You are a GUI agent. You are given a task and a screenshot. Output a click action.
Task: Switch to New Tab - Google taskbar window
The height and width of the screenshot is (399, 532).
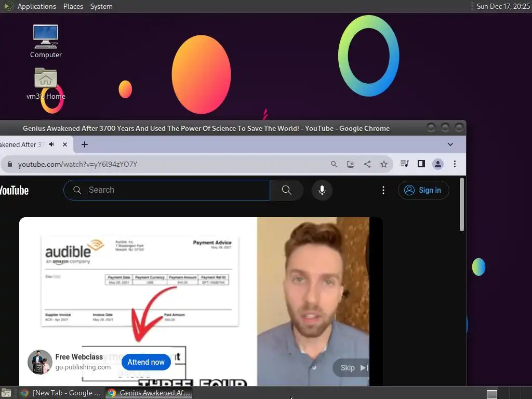pos(61,393)
